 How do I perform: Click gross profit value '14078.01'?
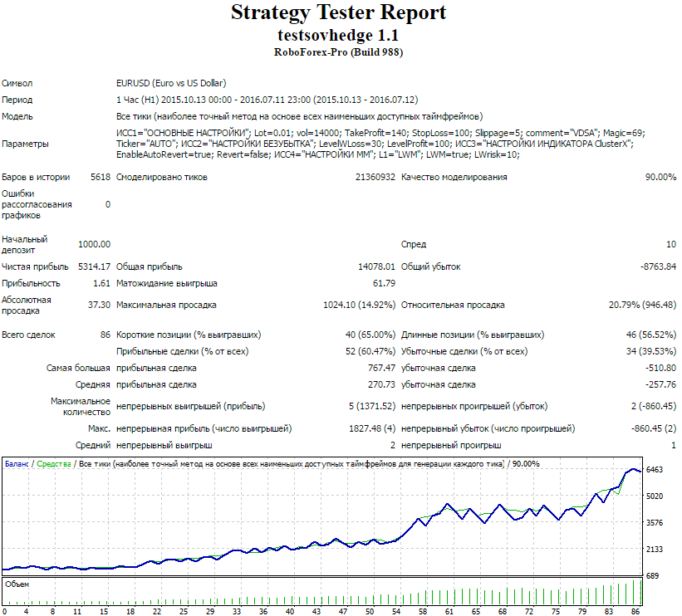[x=376, y=266]
